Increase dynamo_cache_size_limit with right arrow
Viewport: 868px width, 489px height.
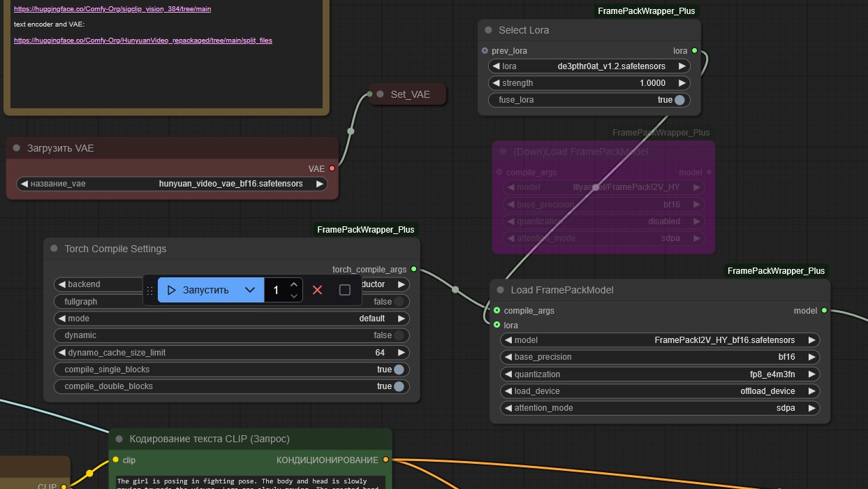(x=402, y=353)
